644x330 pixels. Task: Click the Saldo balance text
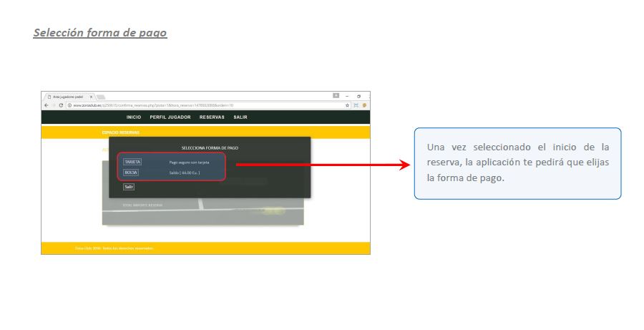pos(185,173)
